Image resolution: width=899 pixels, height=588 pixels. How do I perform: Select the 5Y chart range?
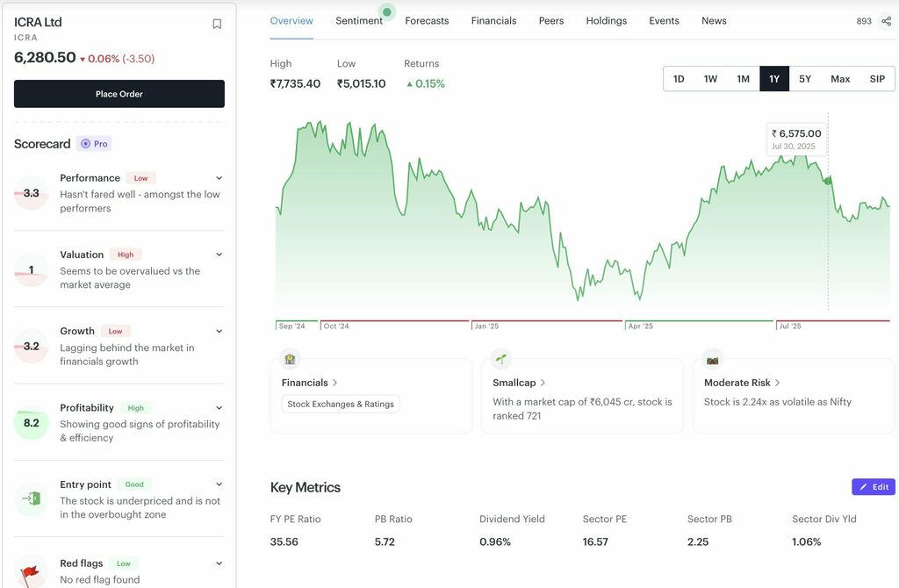click(805, 79)
